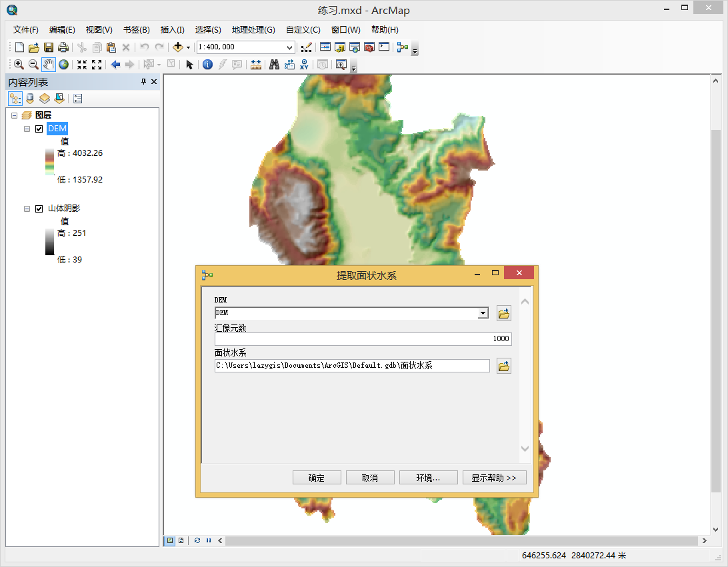Screen dimensions: 728x567
Task: Paste from clipboard in toolbar
Action: click(111, 47)
